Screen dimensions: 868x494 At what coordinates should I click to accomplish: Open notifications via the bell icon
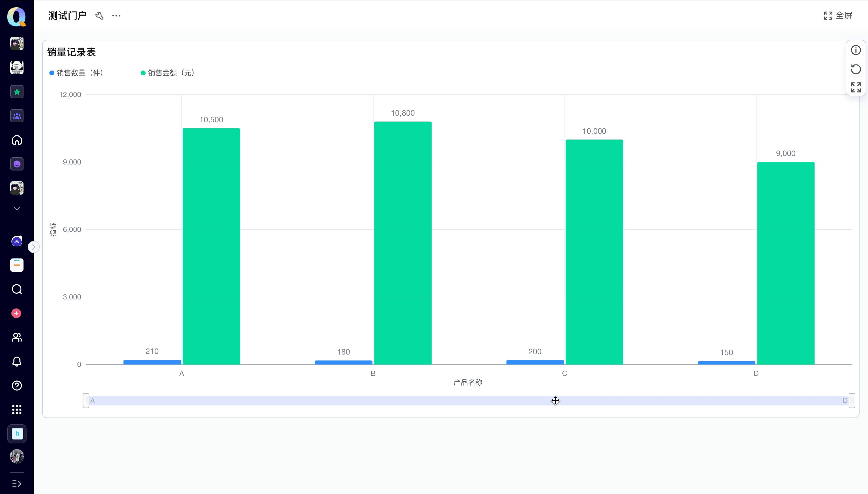[x=17, y=362]
